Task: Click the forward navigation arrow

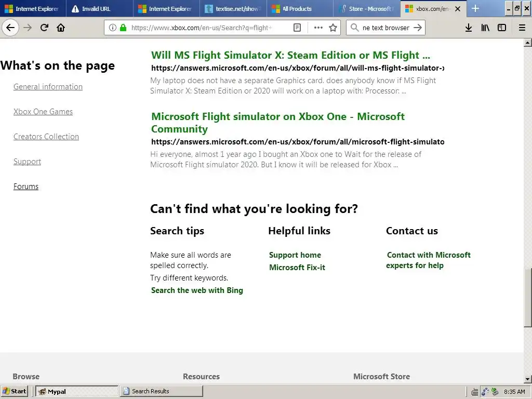Action: [x=28, y=28]
